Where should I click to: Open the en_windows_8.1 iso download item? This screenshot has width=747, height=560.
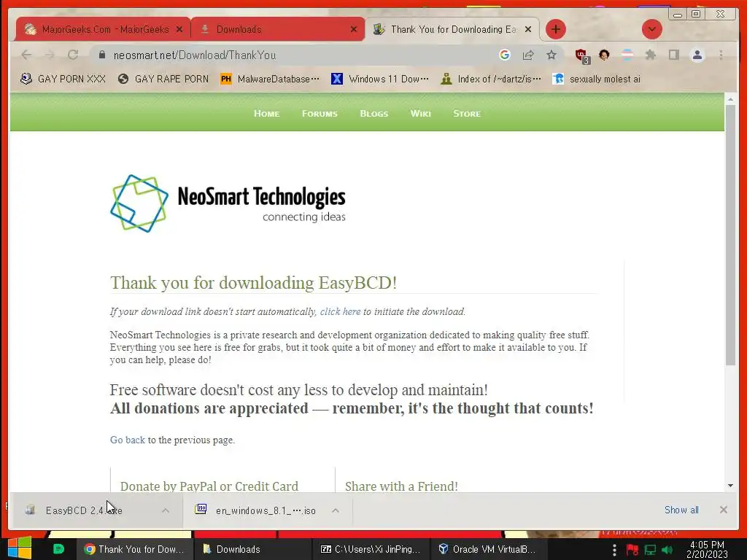pyautogui.click(x=256, y=510)
